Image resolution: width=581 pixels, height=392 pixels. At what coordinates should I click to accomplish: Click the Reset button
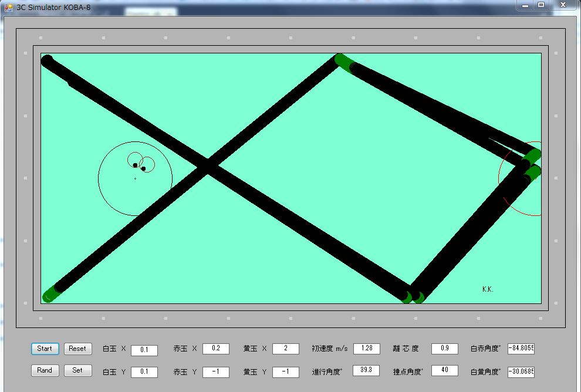tap(78, 349)
